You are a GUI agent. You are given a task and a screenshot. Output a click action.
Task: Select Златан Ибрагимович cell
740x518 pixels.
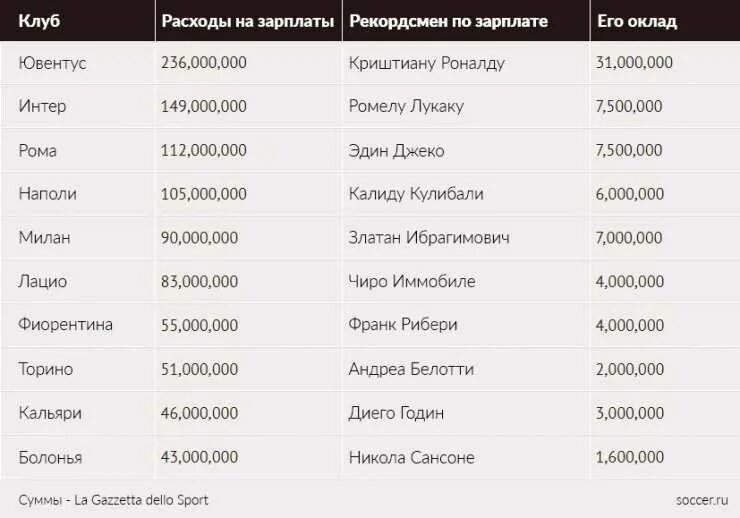(x=429, y=238)
